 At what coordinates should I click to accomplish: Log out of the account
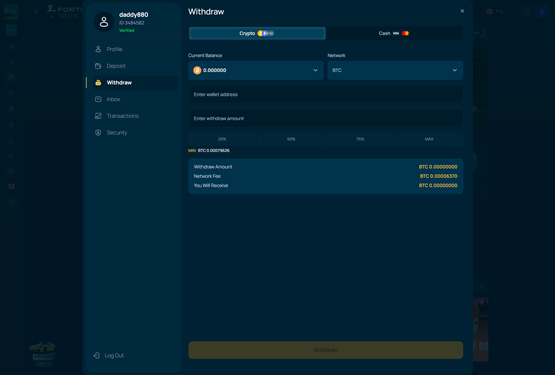(x=109, y=355)
